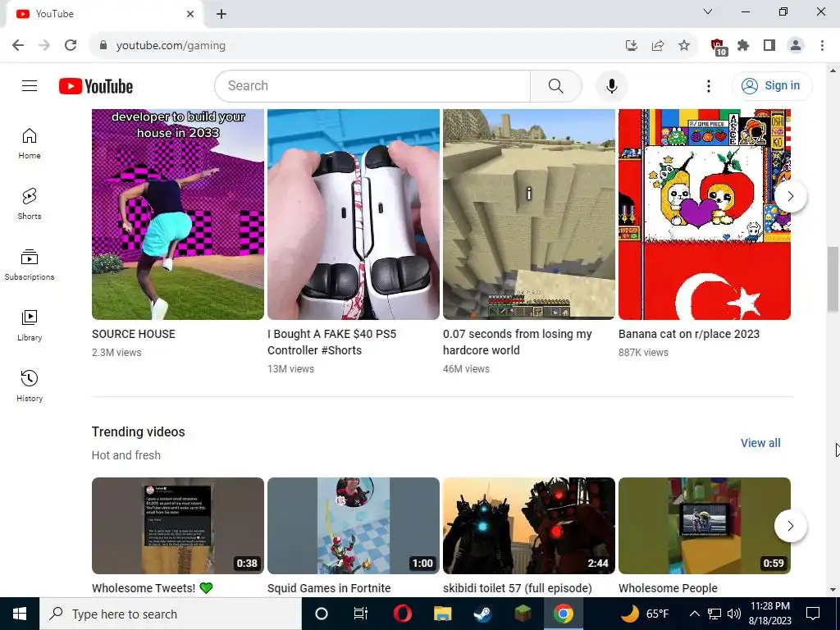Open History in sidebar
The height and width of the screenshot is (630, 840).
(x=30, y=386)
